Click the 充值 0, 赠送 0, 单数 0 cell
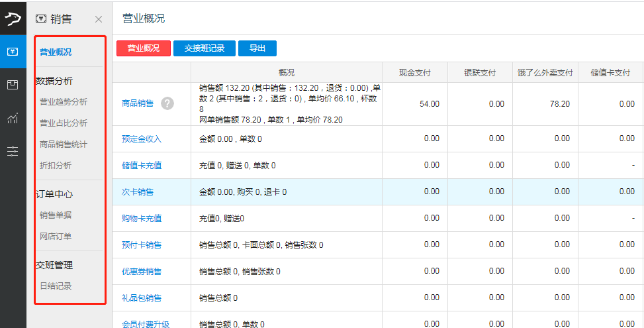644x328 pixels. pyautogui.click(x=287, y=166)
